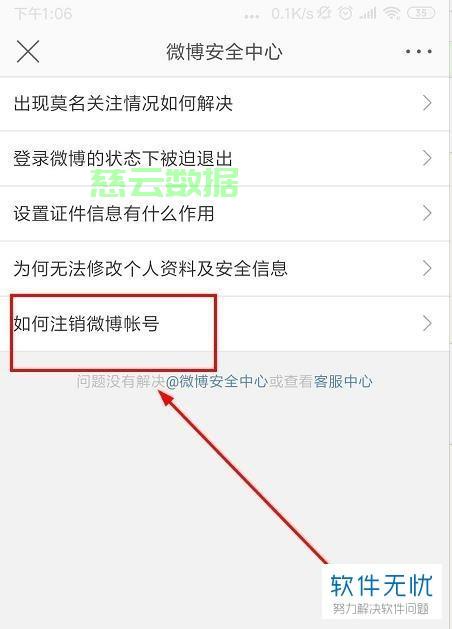Tap the alarm clock status icon

(345, 13)
